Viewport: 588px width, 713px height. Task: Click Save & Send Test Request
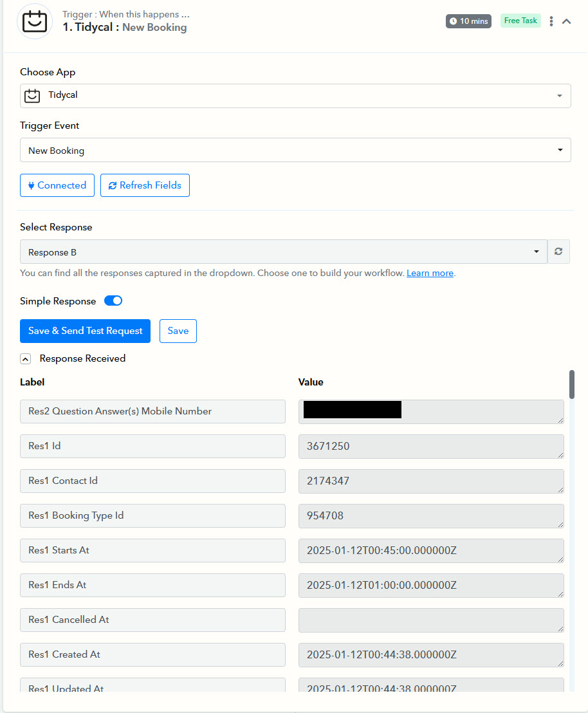(x=85, y=331)
